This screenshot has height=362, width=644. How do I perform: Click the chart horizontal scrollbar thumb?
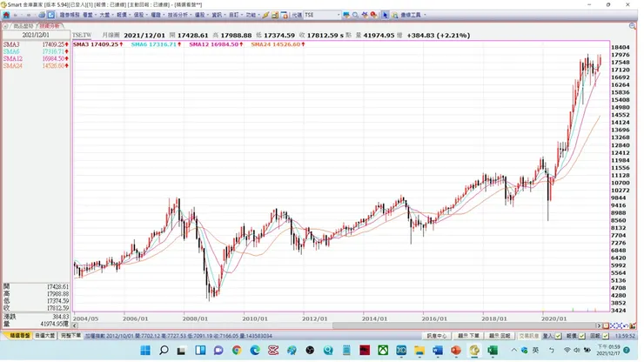tap(464, 325)
